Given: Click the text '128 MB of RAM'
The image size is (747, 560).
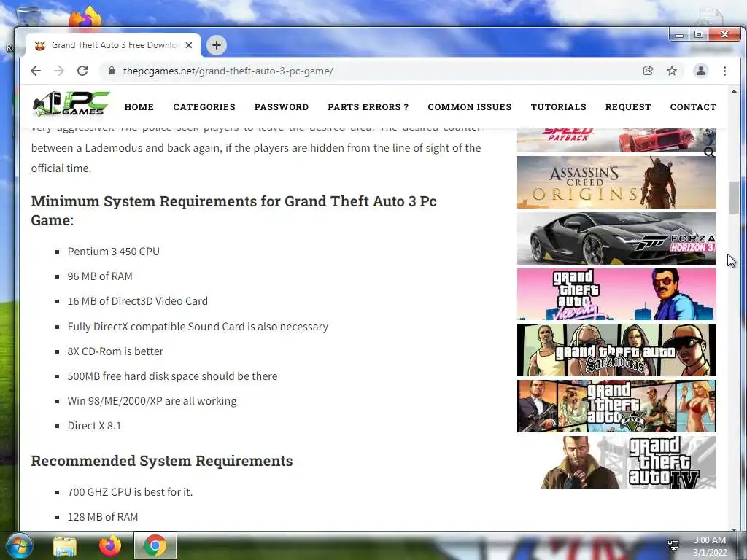Looking at the screenshot, I should 103,517.
